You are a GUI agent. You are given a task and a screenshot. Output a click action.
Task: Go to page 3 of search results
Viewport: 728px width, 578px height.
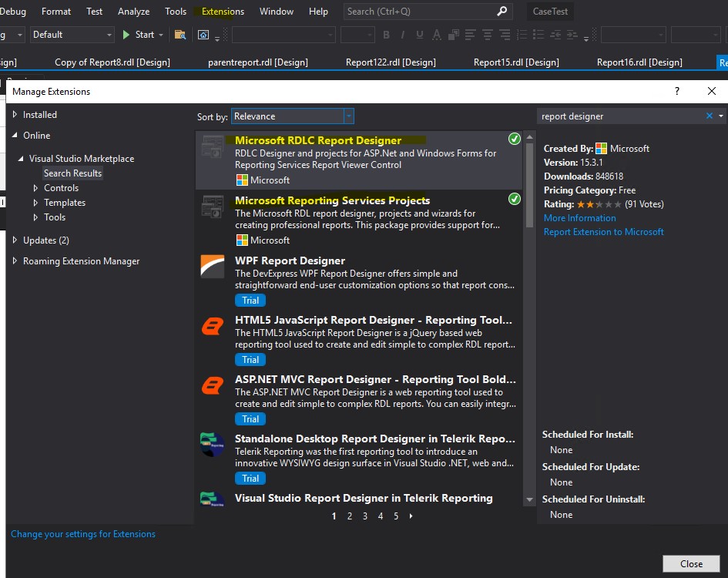tap(365, 516)
